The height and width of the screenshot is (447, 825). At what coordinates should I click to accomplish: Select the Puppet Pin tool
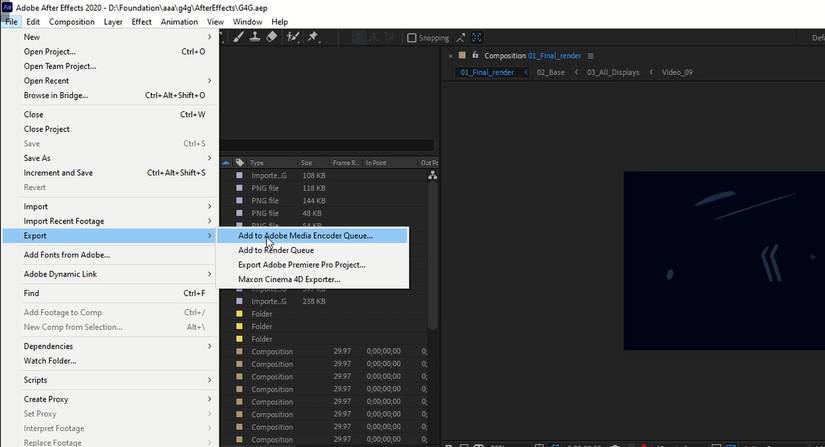(313, 37)
